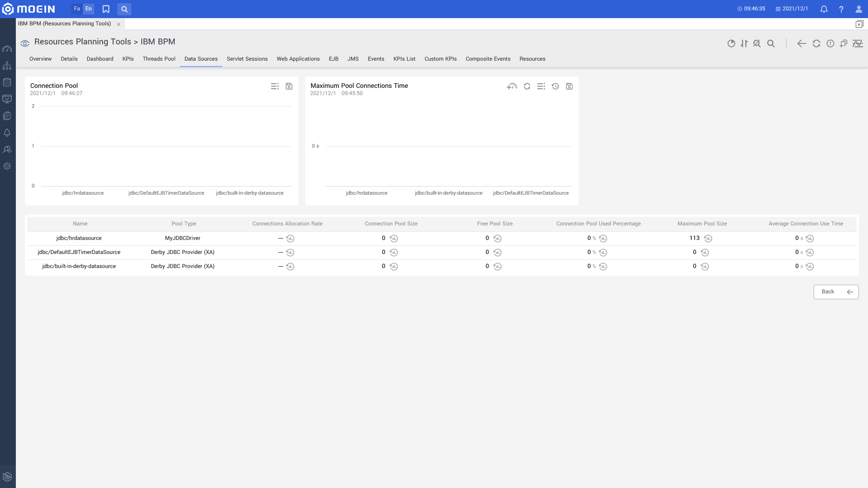Click the refresh toolbar icon near title
This screenshot has height=488, width=868.
(x=816, y=43)
